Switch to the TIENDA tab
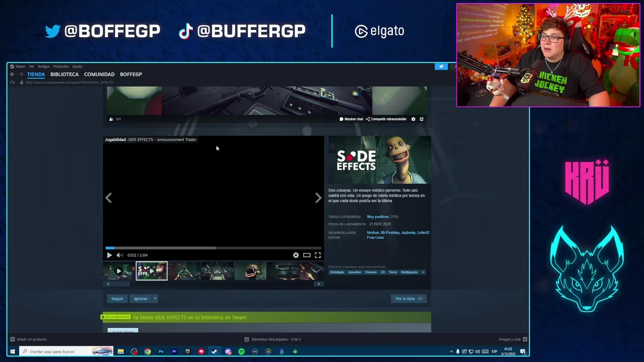 point(36,74)
